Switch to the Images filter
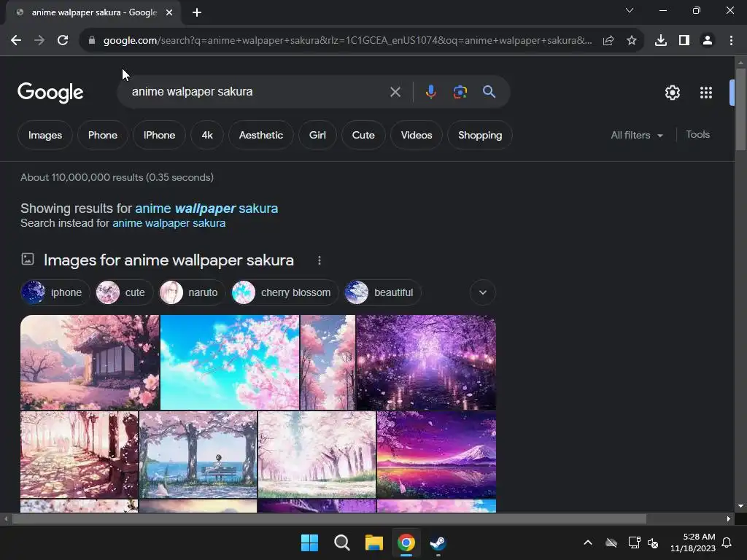Screen dimensions: 747x560 coord(45,135)
